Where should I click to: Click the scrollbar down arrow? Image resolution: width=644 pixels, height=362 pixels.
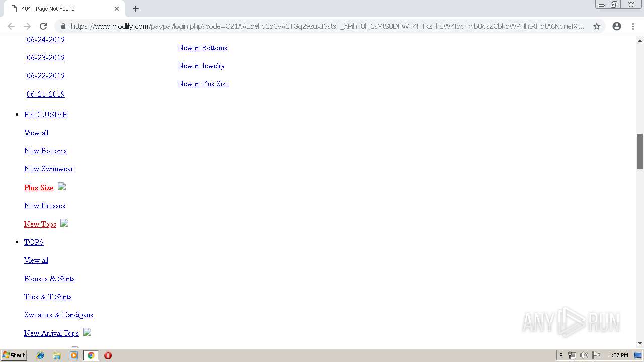[x=640, y=343]
